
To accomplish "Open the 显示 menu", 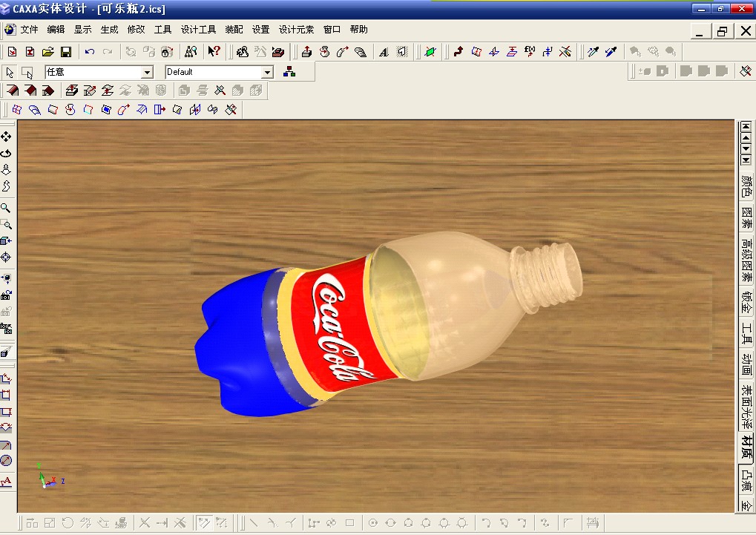I will (x=82, y=30).
